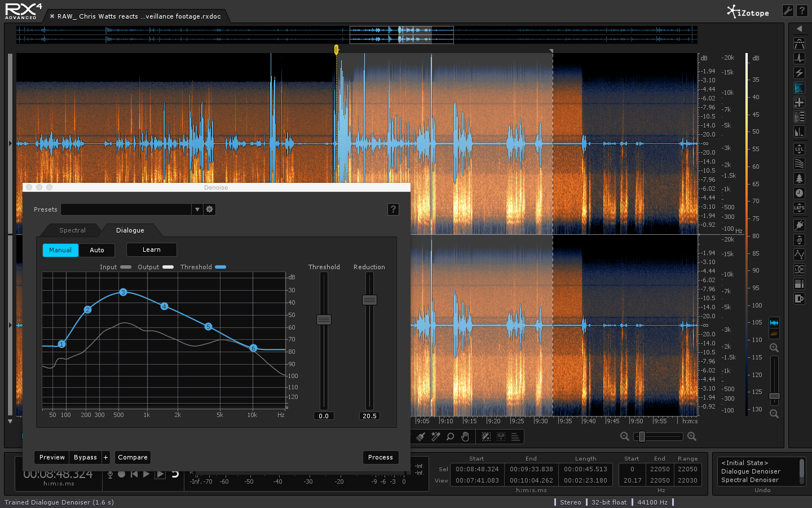Collapse the modules panel arrow
This screenshot has width=812, height=508.
799,28
